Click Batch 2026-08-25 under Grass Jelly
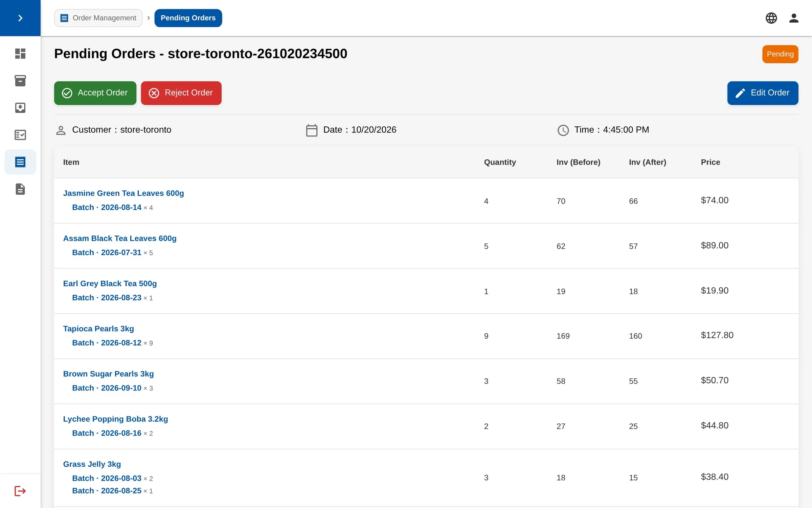Image resolution: width=812 pixels, height=508 pixels. (x=107, y=491)
